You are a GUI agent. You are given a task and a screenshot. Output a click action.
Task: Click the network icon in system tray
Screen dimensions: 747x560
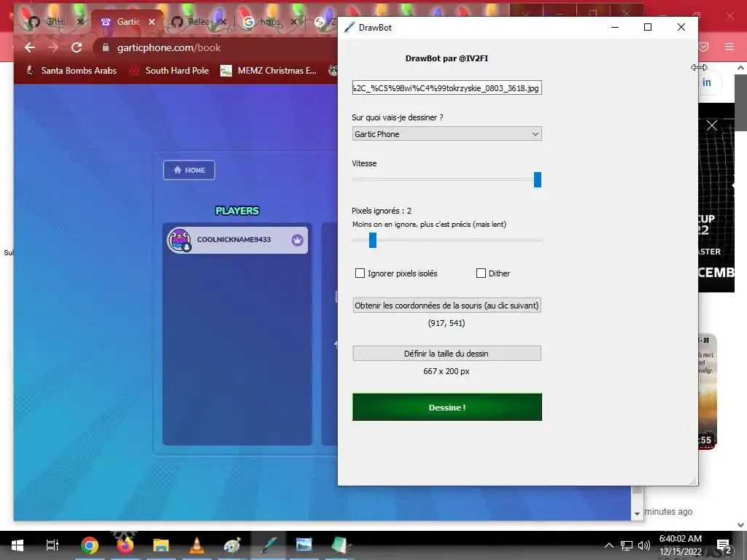(x=627, y=545)
